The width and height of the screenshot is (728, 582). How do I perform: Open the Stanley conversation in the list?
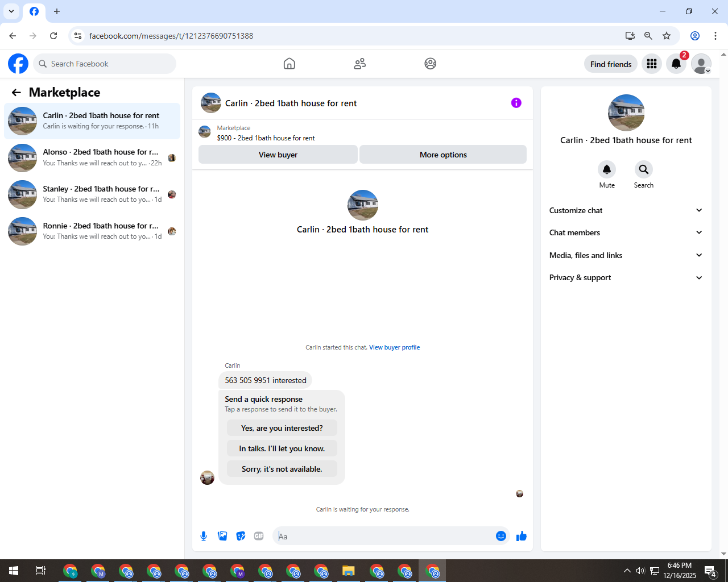[92, 194]
